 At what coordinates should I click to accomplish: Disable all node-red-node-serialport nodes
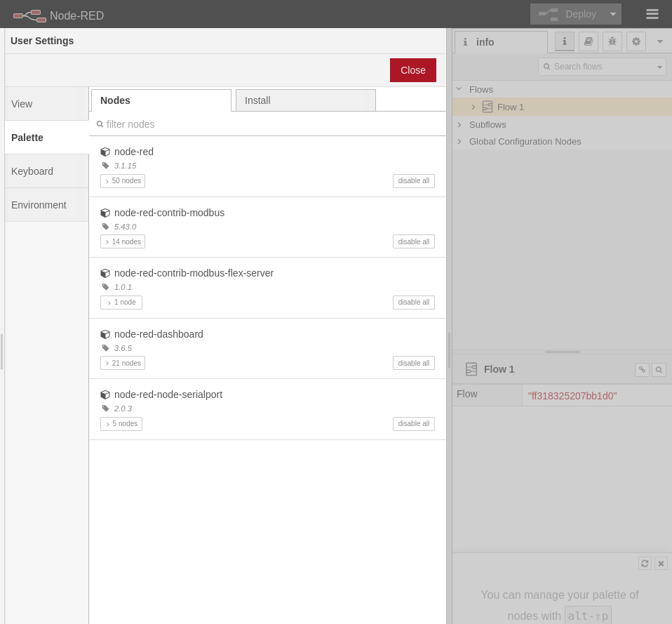point(413,424)
